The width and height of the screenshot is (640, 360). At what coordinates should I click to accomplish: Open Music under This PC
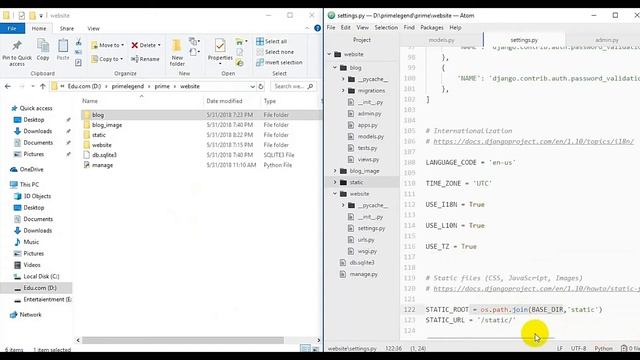pos(31,242)
